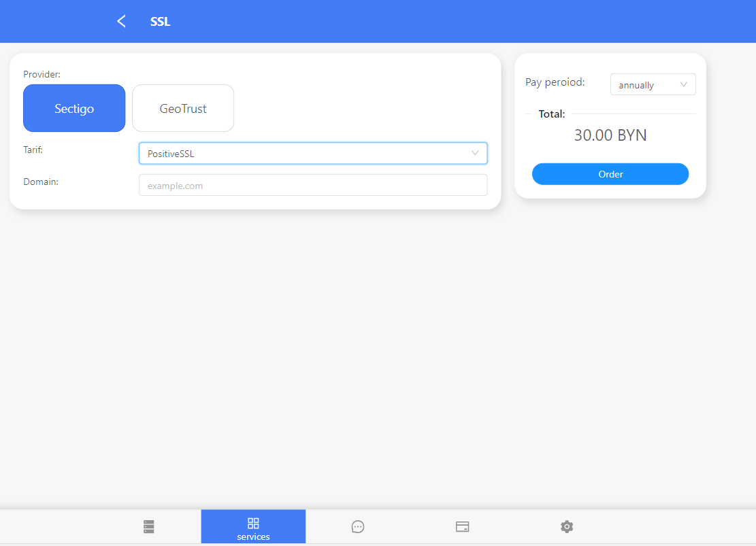Open the billing card icon
This screenshot has height=546, width=756.
click(x=462, y=526)
